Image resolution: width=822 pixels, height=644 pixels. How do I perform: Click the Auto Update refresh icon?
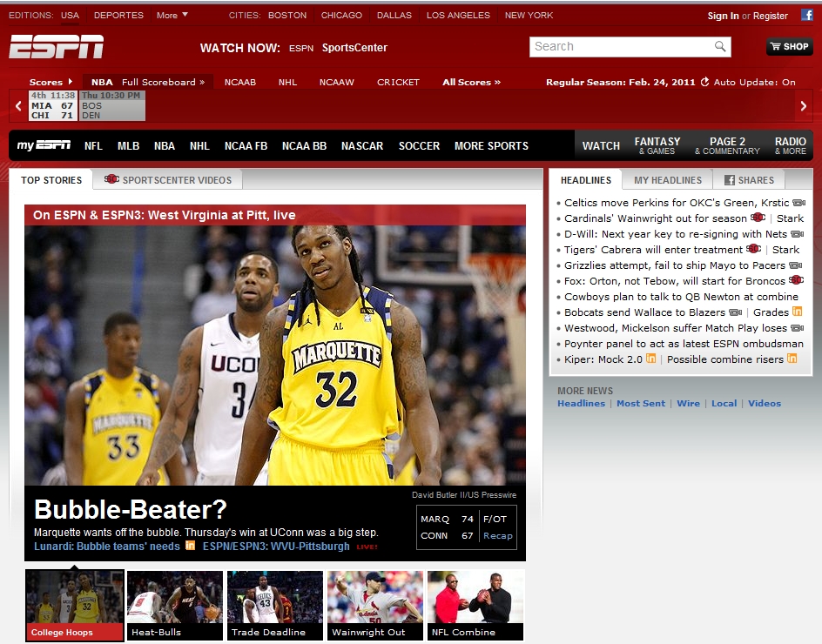tap(705, 82)
